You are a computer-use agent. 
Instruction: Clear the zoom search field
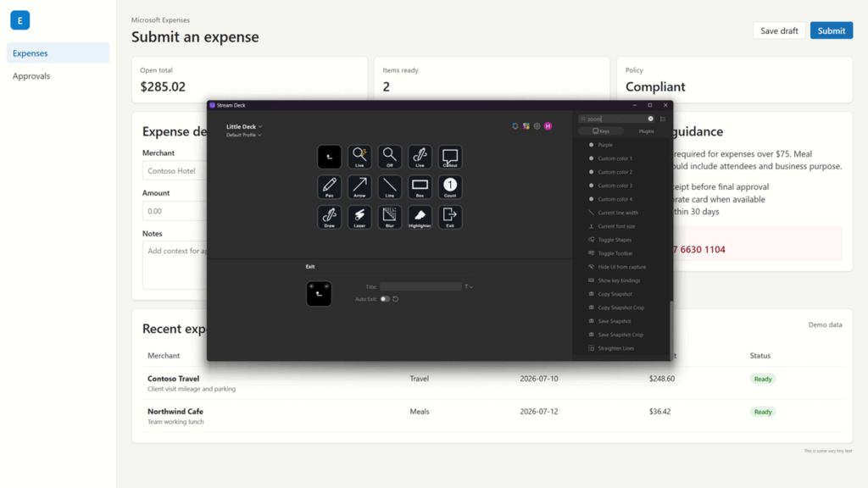(650, 119)
